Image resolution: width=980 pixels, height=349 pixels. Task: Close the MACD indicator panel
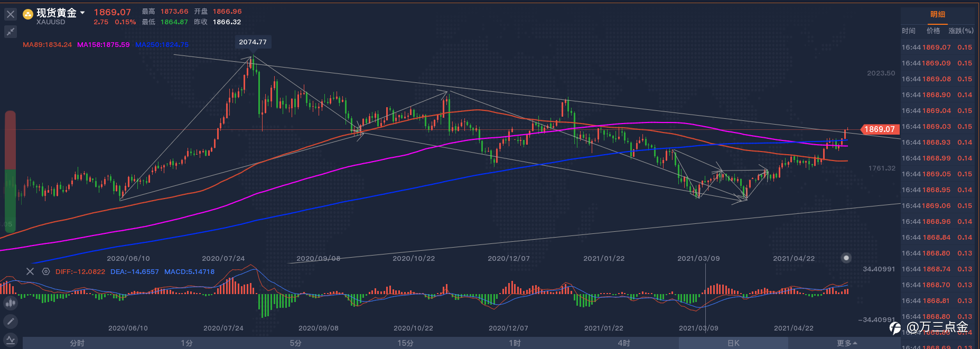30,271
